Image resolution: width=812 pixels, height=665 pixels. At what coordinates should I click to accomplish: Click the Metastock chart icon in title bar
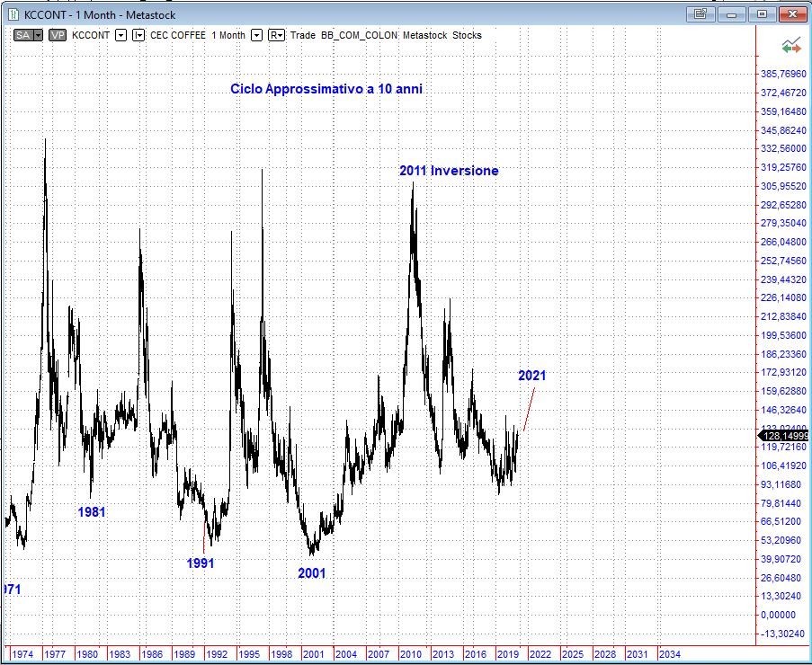[13, 14]
